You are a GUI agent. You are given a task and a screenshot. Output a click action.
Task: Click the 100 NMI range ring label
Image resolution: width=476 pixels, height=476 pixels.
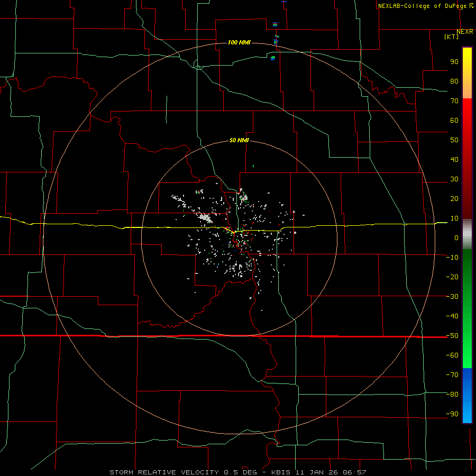(239, 42)
